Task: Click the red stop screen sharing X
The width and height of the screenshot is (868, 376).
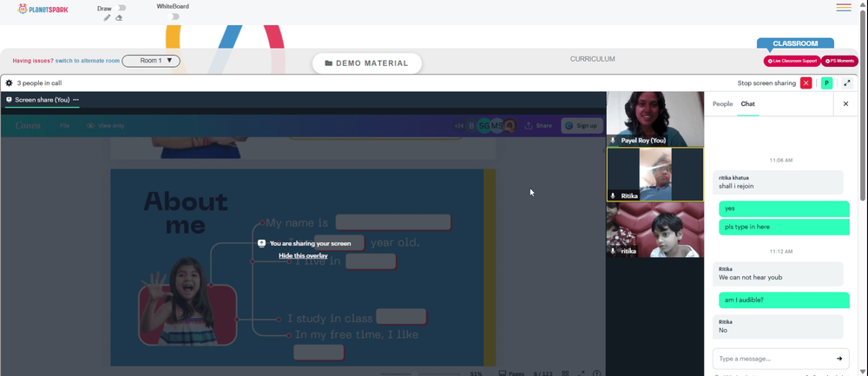Action: [x=806, y=83]
